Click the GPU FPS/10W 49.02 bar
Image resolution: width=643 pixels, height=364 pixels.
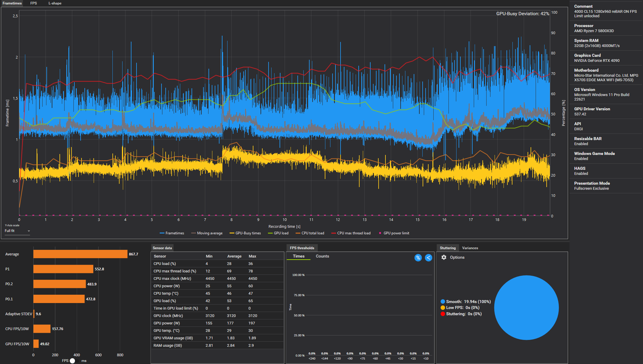click(x=36, y=344)
